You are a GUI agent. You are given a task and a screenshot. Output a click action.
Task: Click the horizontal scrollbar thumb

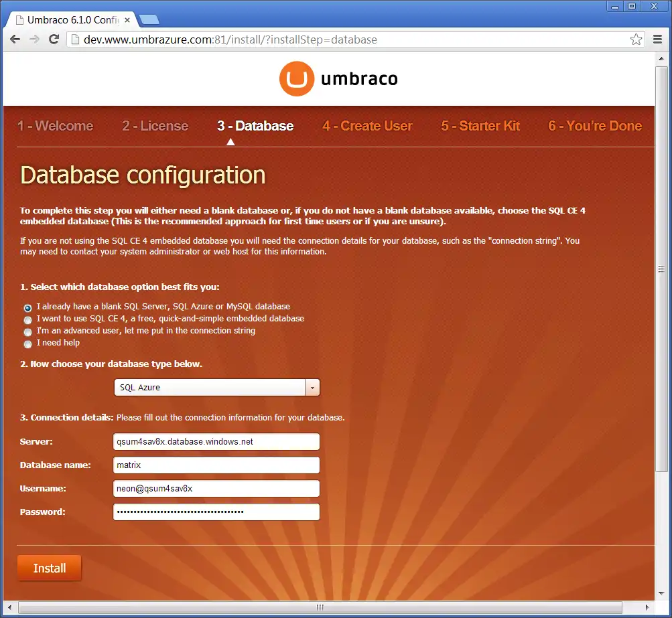320,607
